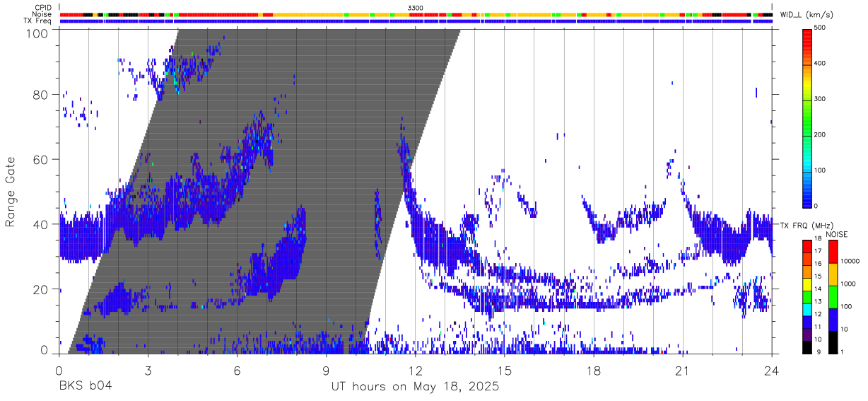Click the 3 tick on UT hours axis
Screen dimensions: 868x401
[148, 370]
